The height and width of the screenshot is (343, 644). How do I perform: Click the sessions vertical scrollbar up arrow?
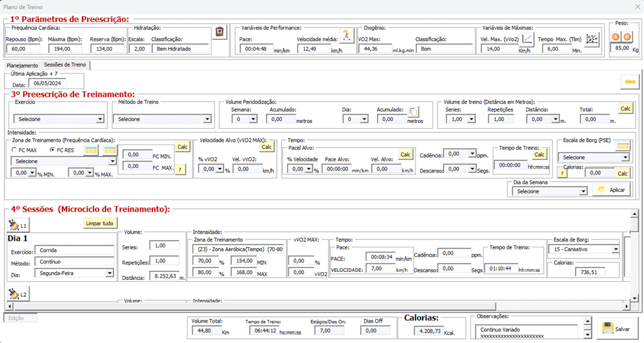(634, 213)
